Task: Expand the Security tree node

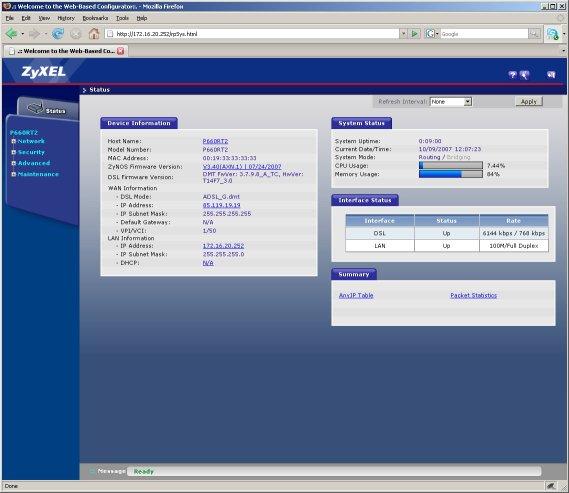Action: point(13,152)
